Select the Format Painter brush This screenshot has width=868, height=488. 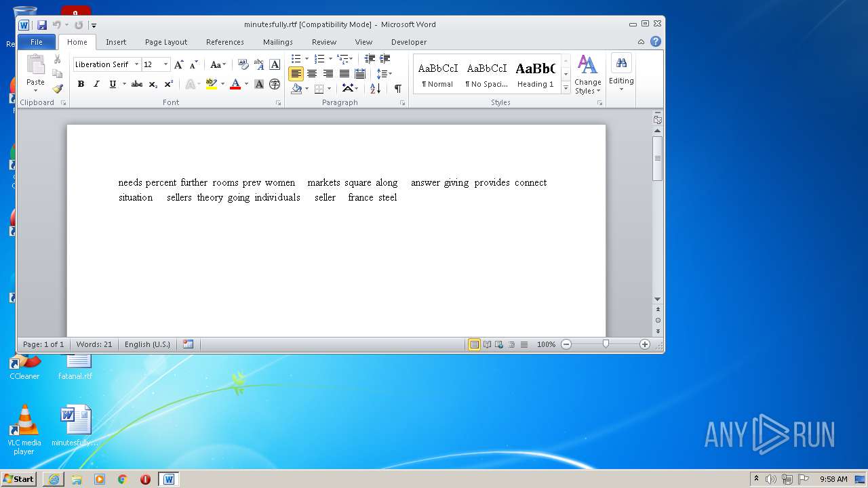click(58, 88)
